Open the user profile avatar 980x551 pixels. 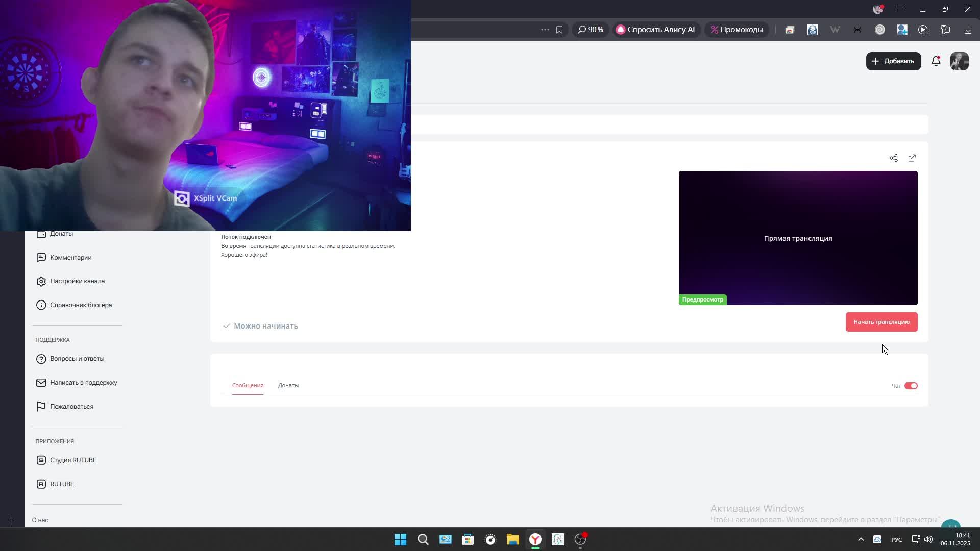(959, 61)
